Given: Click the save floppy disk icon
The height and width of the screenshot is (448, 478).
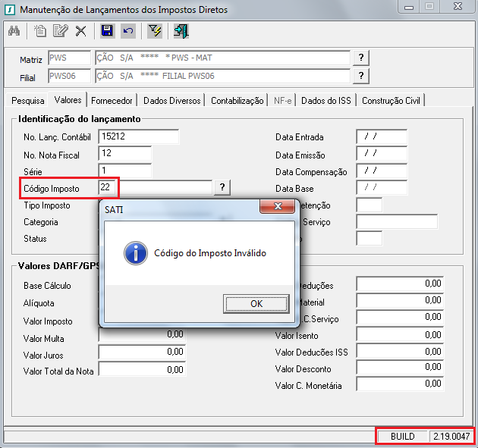Looking at the screenshot, I should point(107,31).
